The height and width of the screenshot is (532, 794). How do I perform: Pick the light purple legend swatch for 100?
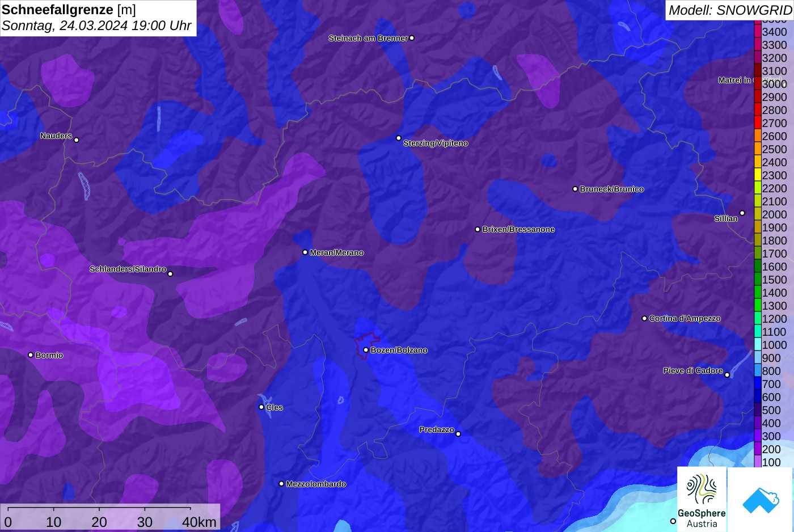coord(758,462)
